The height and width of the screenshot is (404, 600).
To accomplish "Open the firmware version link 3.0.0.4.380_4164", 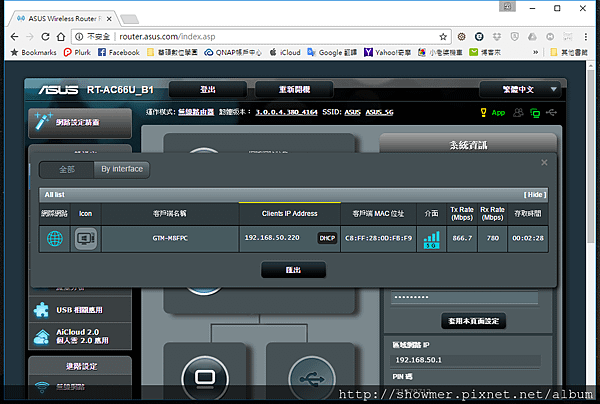I will tap(286, 112).
